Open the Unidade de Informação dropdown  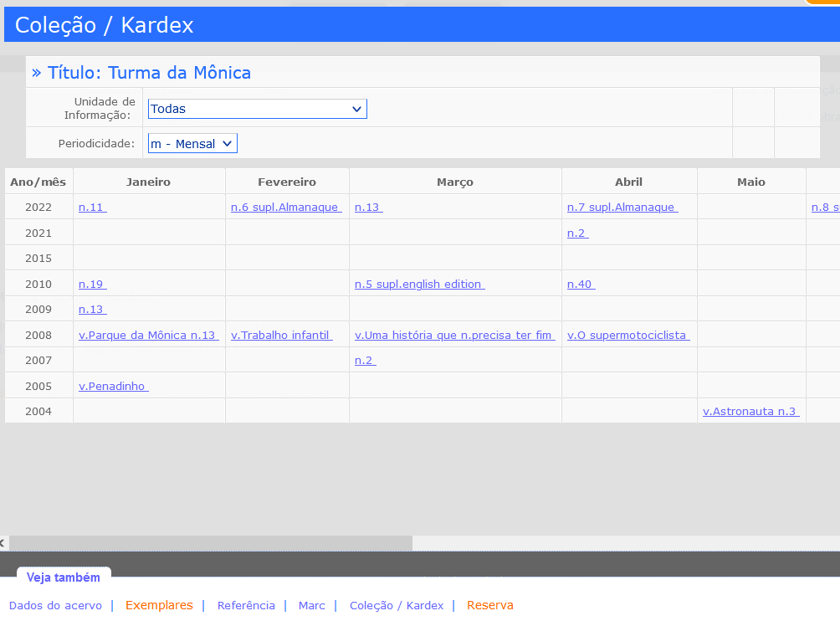click(x=257, y=109)
